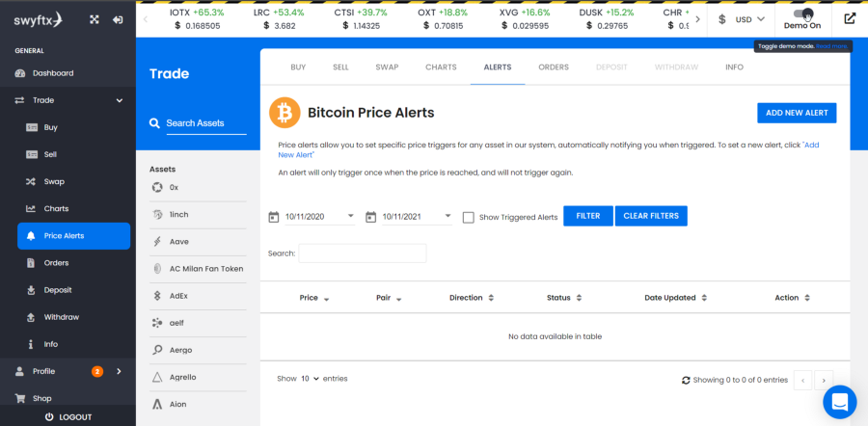Click the Buy icon in sidebar
The image size is (868, 426).
32,127
